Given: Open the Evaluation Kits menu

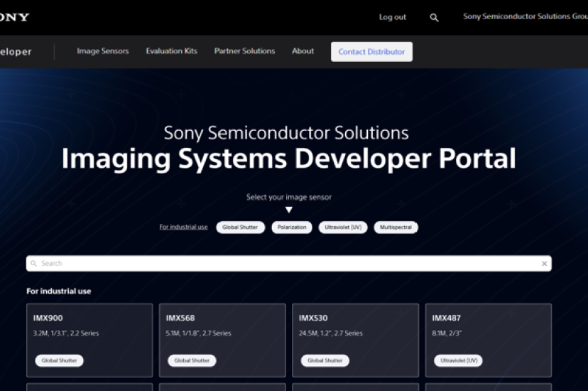Looking at the screenshot, I should 171,51.
